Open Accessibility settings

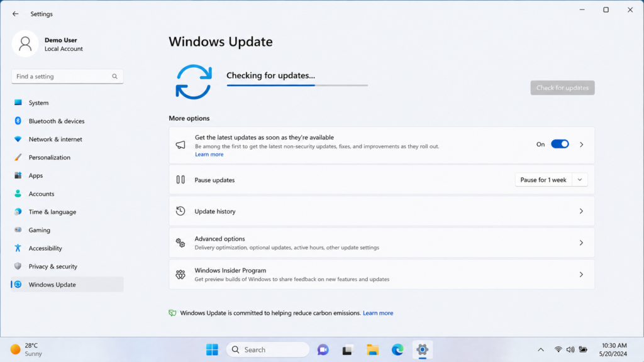(67, 248)
